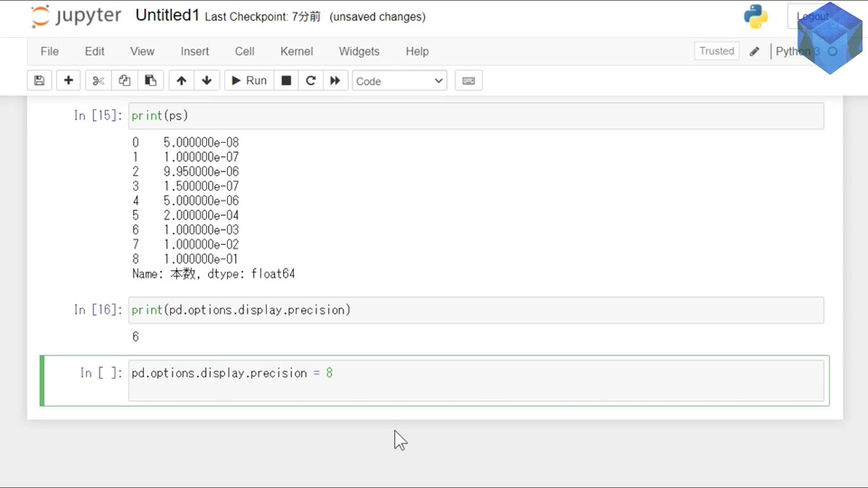Viewport: 868px width, 488px height.
Task: Click into the precision = 8 code cell
Action: point(476,380)
